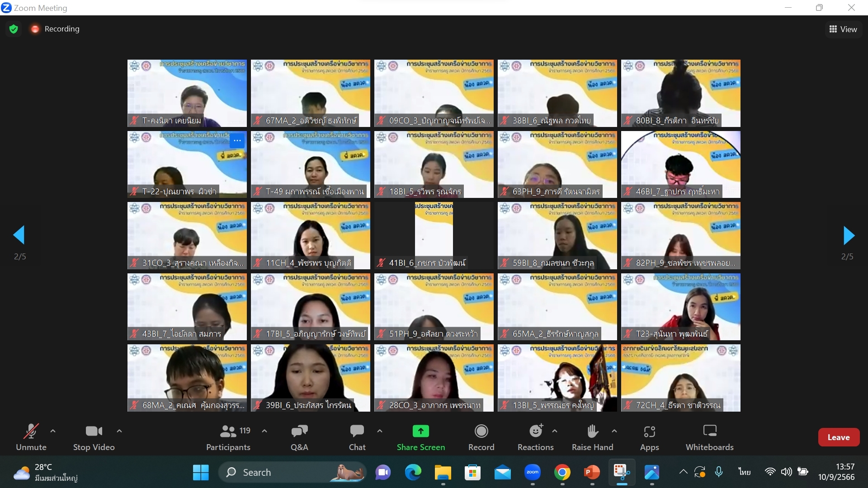Select video tile of 72CH_4 participant

pos(681,378)
